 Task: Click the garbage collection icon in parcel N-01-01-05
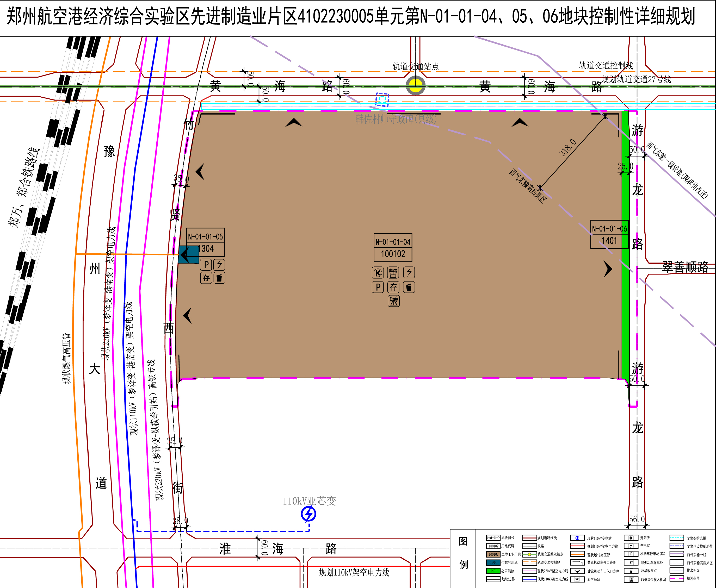click(219, 278)
